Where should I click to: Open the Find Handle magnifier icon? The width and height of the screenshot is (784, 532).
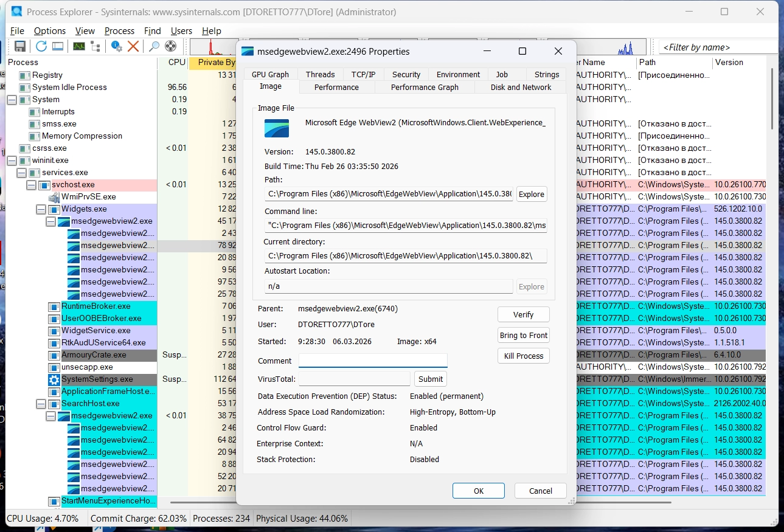(x=154, y=47)
